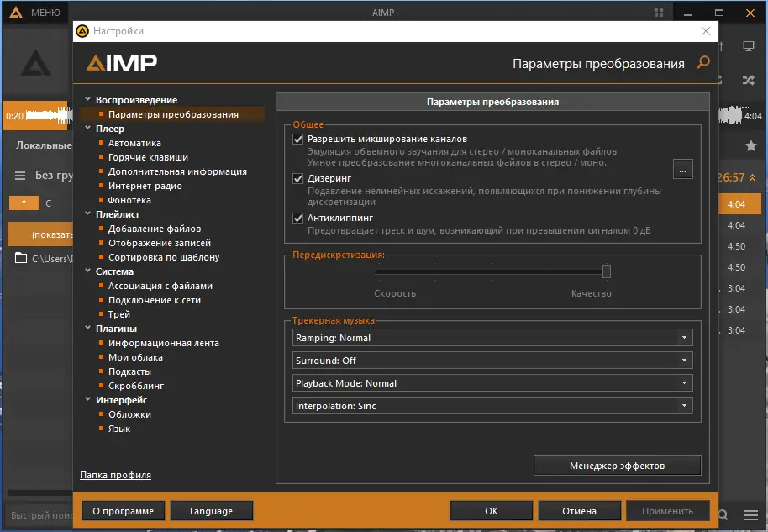Click the compact-view grid icon in title bar
Image resolution: width=768 pixels, height=532 pixels.
pos(659,13)
